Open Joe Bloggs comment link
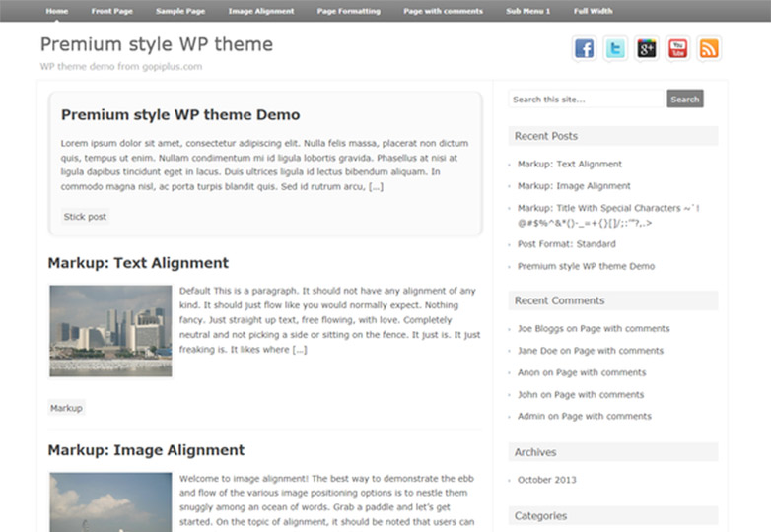The width and height of the screenshot is (771, 532). tap(594, 329)
